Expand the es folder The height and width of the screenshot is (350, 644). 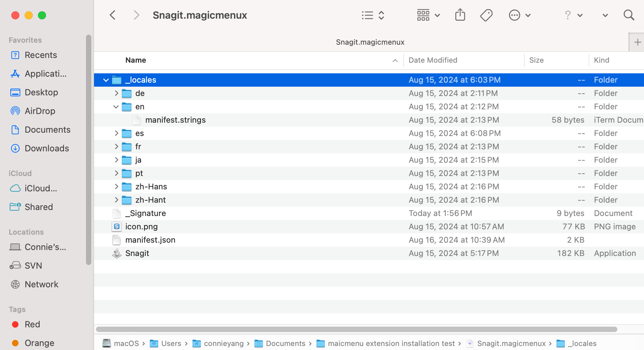pyautogui.click(x=116, y=133)
